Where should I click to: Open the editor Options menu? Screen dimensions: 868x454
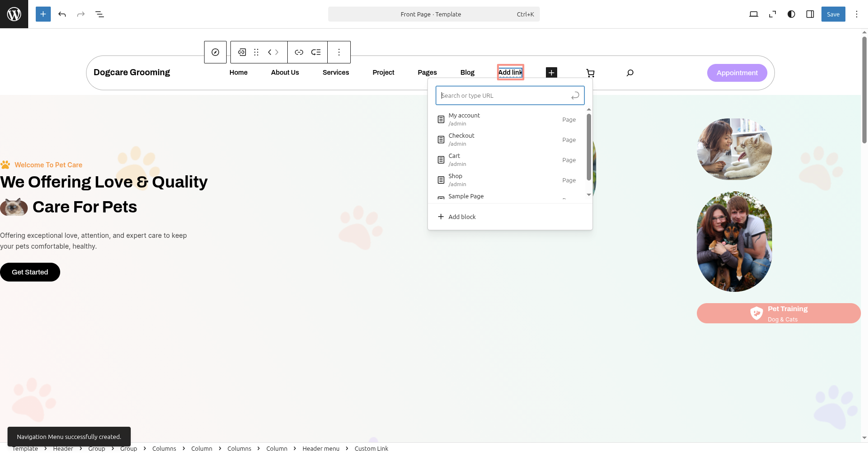point(857,14)
